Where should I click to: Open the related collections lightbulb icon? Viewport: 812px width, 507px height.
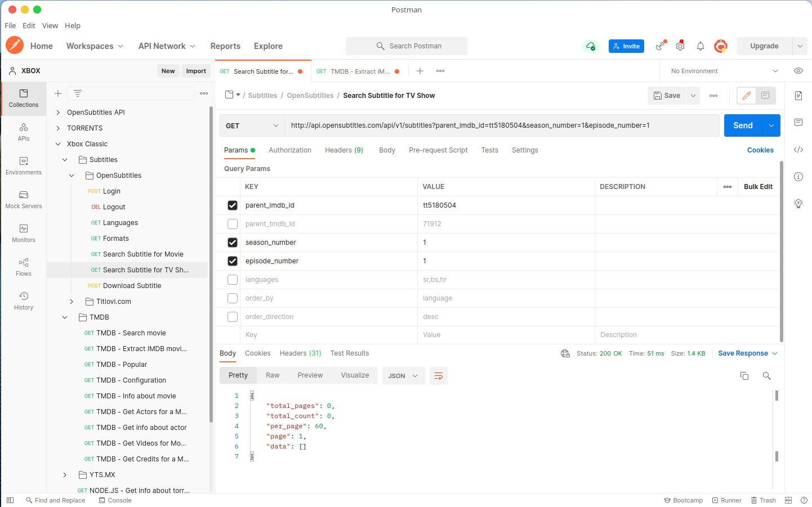click(x=798, y=204)
